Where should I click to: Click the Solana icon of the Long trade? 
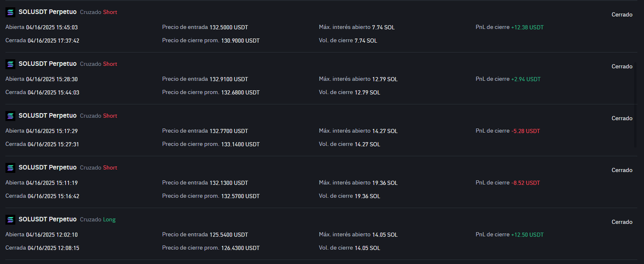tap(10, 220)
